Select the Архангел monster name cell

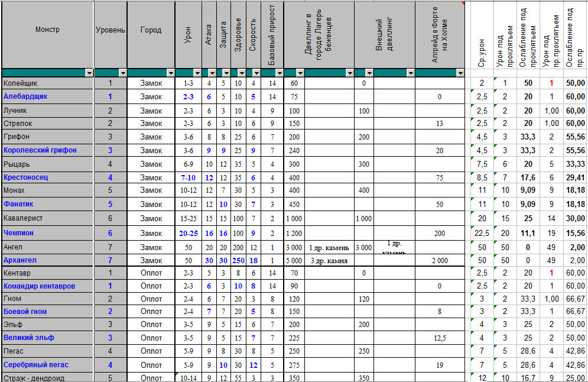(x=47, y=260)
